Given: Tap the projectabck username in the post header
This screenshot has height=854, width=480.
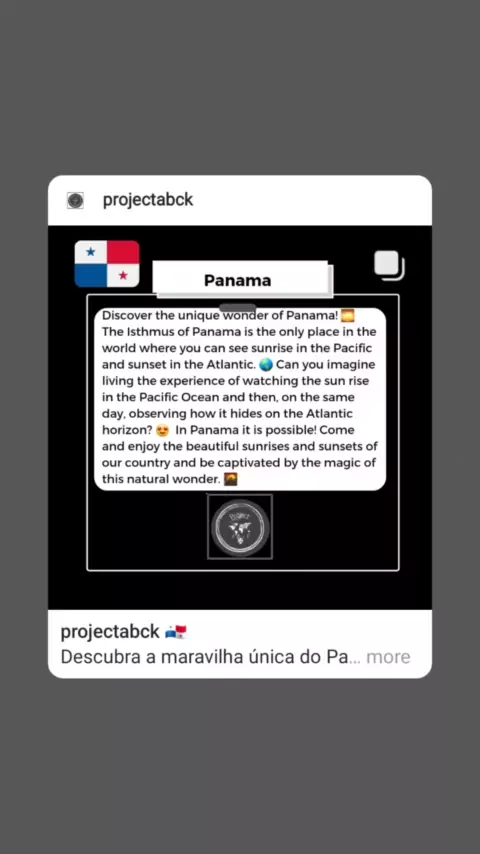Looking at the screenshot, I should pos(148,200).
